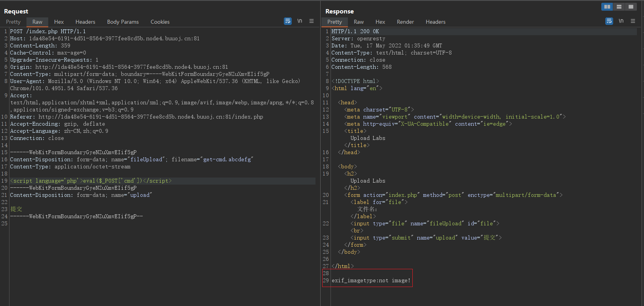The height and width of the screenshot is (306, 644).
Task: Click the Host header line in request
Action: coord(105,38)
